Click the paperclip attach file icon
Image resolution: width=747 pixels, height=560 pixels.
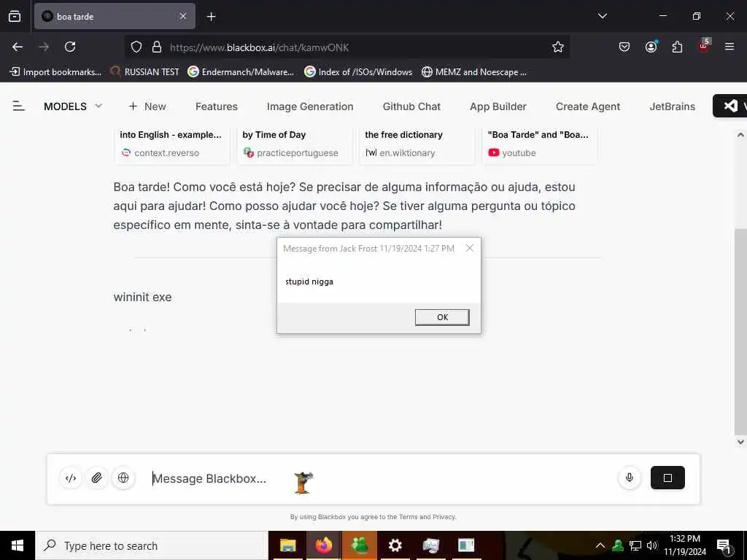coord(97,478)
